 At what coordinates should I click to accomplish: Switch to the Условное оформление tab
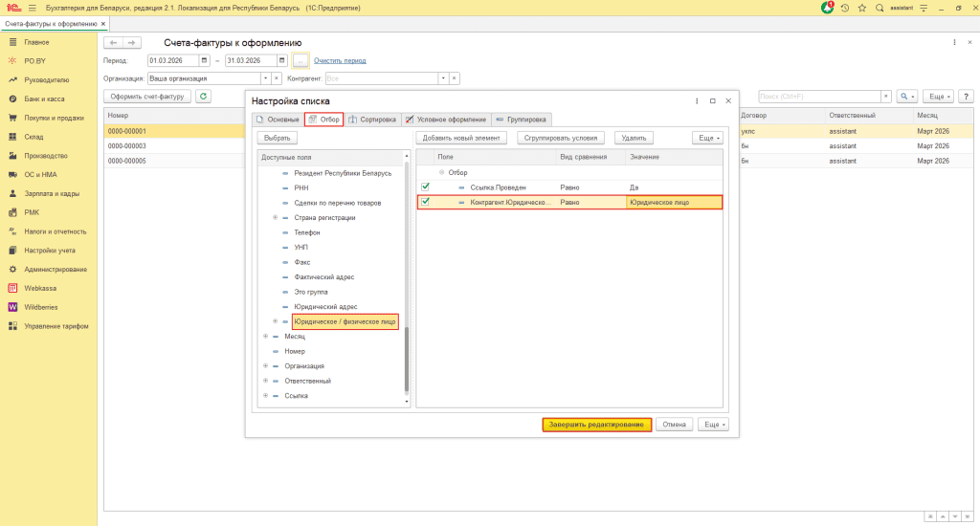tap(447, 120)
